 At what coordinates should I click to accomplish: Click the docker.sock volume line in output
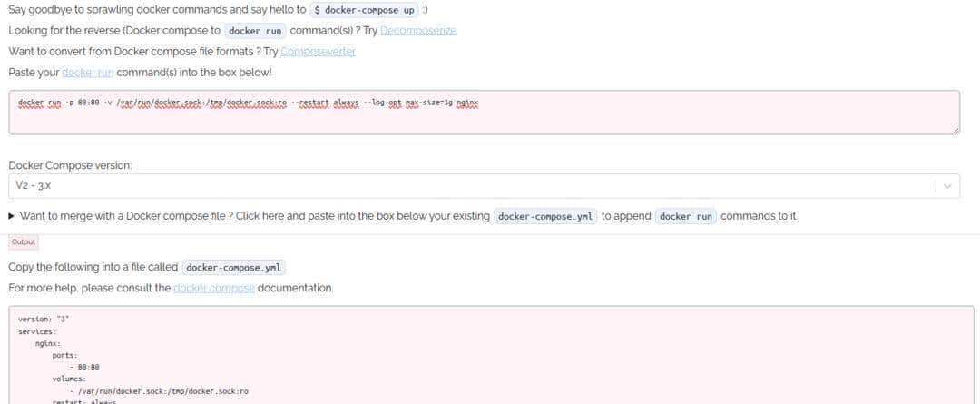(x=164, y=390)
